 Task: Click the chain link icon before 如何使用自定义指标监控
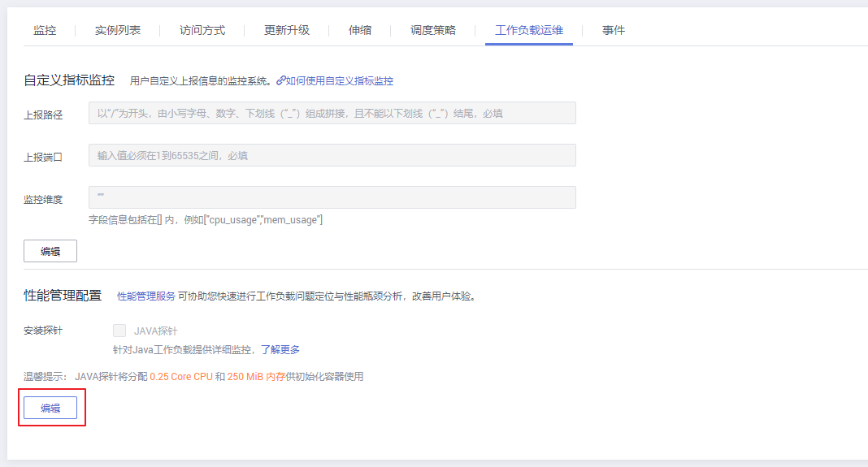281,80
